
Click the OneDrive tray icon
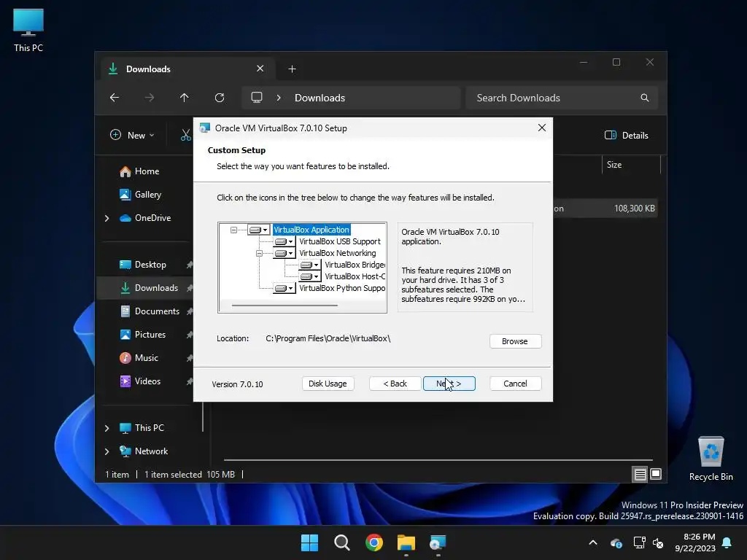pos(616,542)
